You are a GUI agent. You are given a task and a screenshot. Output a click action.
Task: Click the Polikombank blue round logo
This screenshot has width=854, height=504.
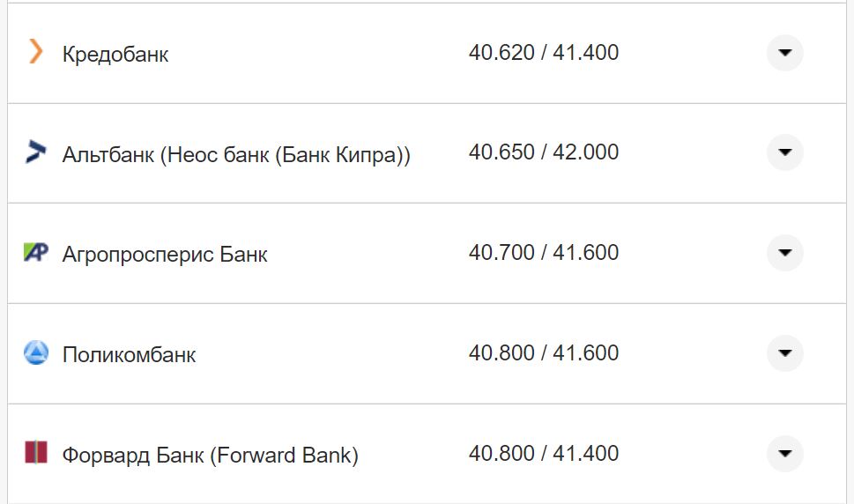tap(35, 353)
